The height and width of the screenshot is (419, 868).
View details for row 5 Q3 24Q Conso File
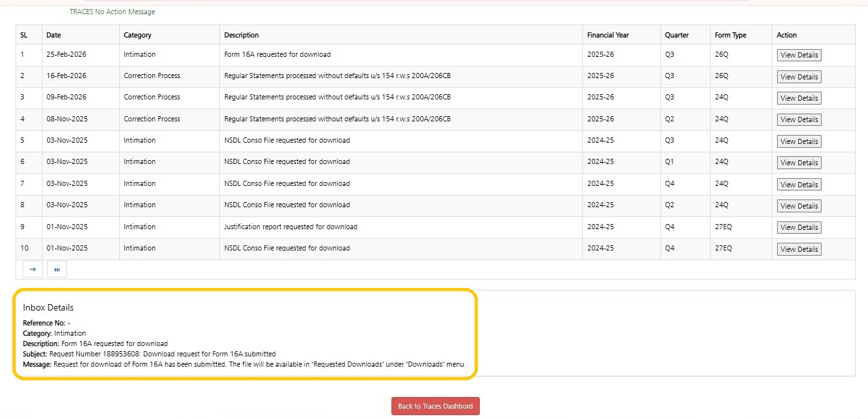(798, 141)
